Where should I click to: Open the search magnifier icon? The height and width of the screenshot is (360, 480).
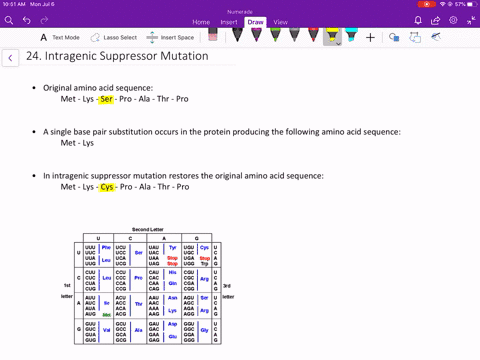(9, 21)
